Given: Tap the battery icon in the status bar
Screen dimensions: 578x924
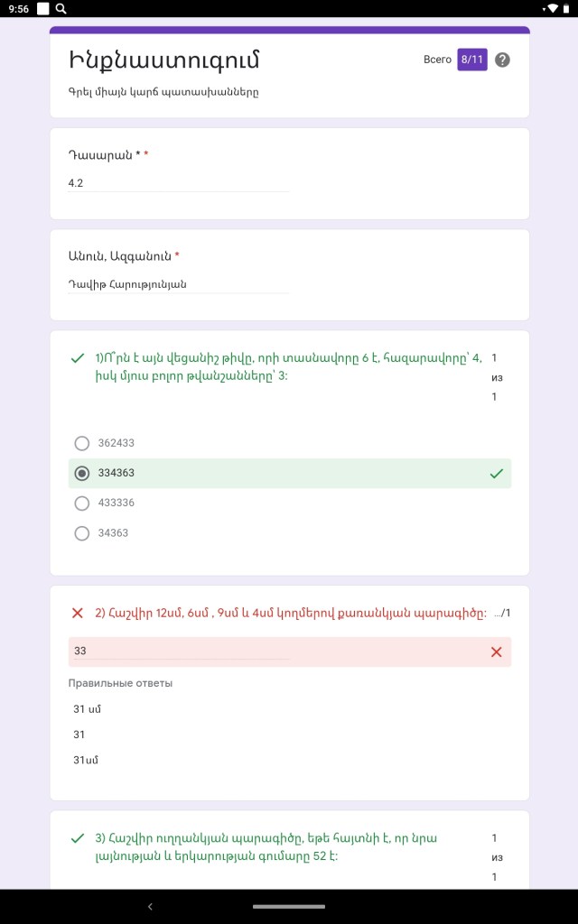Looking at the screenshot, I should [x=566, y=8].
